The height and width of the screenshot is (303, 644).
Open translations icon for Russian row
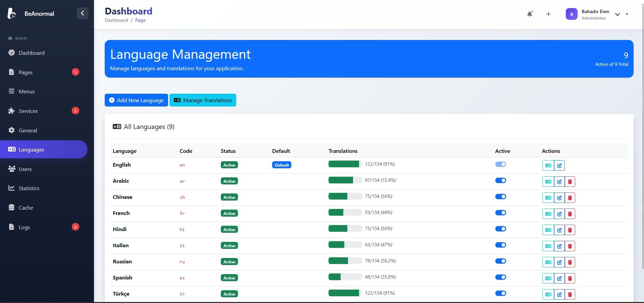548,262
